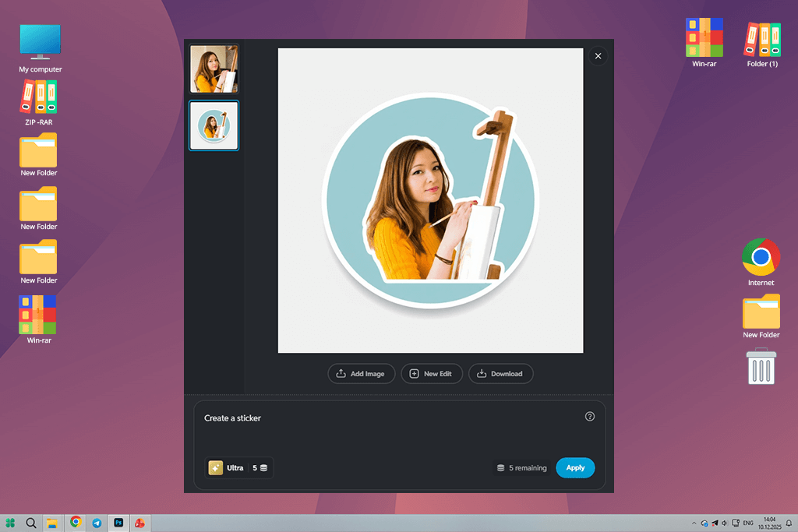
Task: Open the Recycle Bin on the desktop
Action: pos(761,366)
